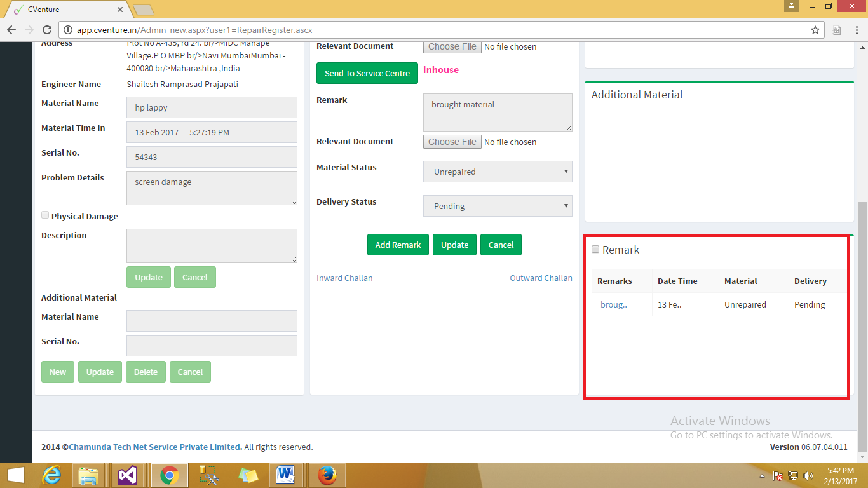Bookmark this page with star icon
Image resolution: width=868 pixels, height=488 pixels.
point(815,30)
